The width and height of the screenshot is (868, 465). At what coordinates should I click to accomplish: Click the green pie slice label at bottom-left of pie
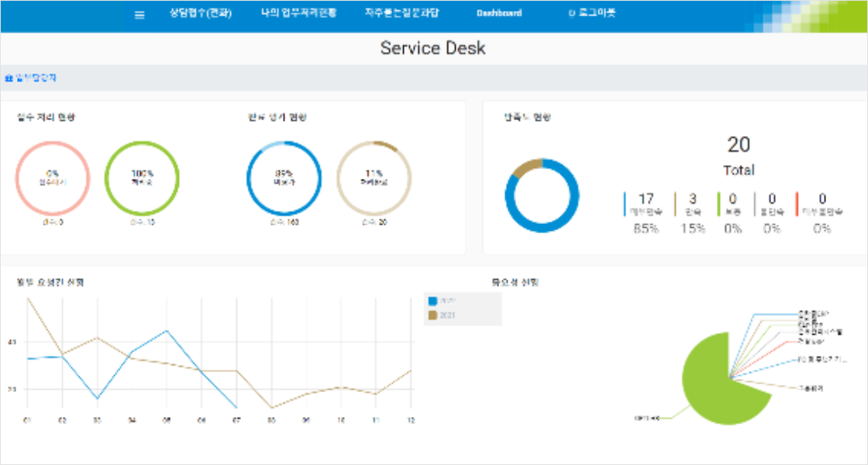pyautogui.click(x=647, y=418)
